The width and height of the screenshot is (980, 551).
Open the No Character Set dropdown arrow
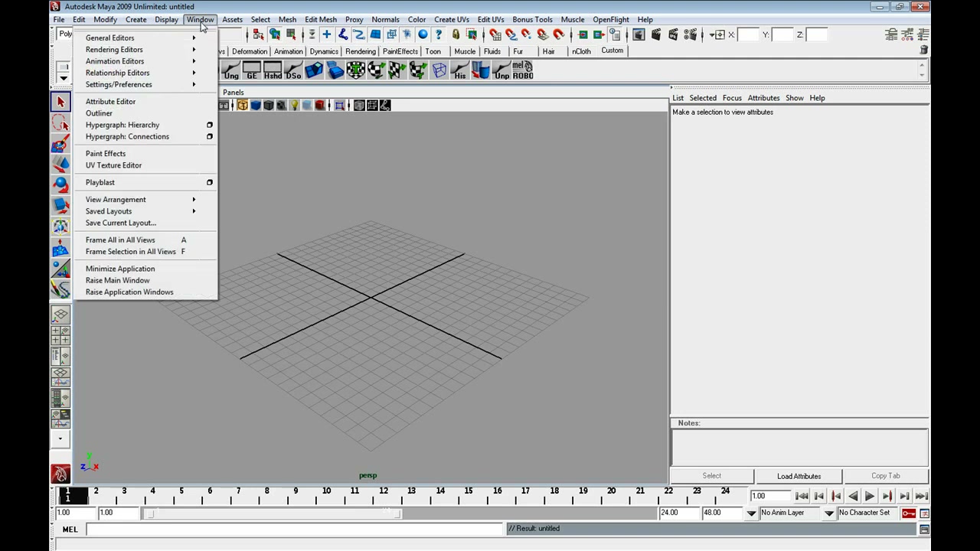click(x=829, y=513)
